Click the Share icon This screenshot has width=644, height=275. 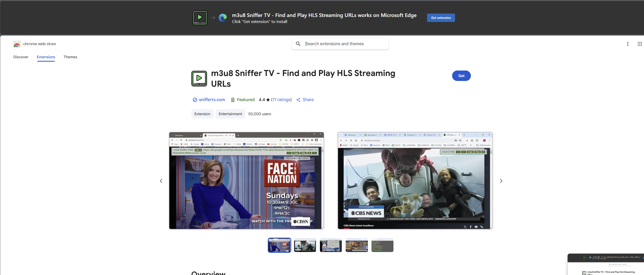click(298, 100)
